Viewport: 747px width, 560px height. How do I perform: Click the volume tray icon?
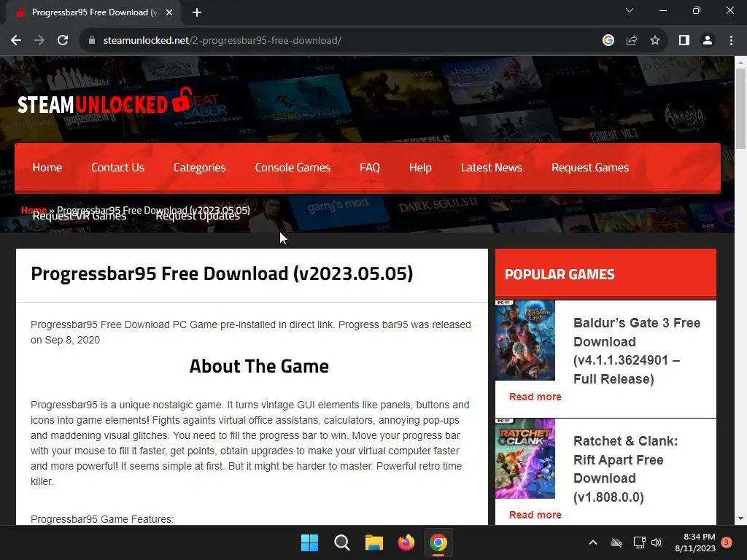click(657, 542)
